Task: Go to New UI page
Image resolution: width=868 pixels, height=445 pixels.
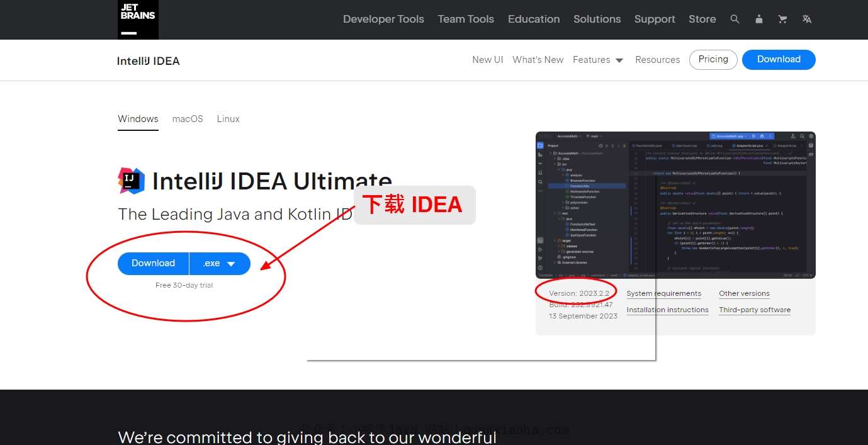Action: pyautogui.click(x=488, y=60)
